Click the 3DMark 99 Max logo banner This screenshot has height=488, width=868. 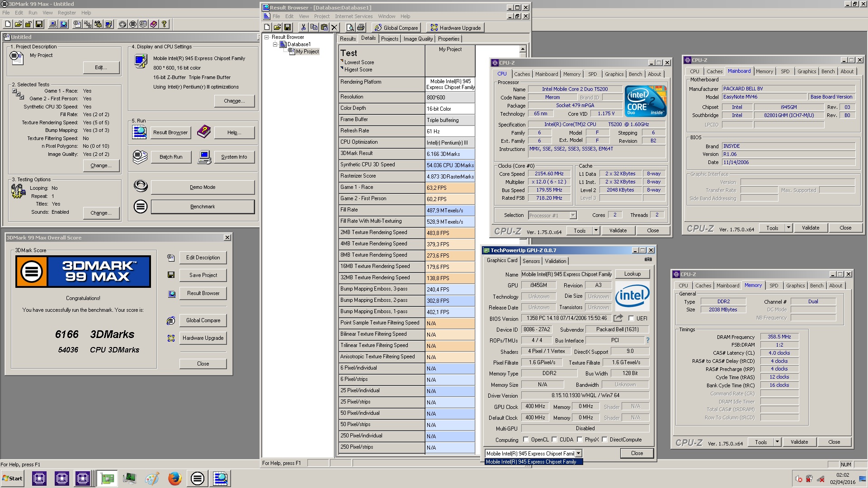tap(83, 272)
